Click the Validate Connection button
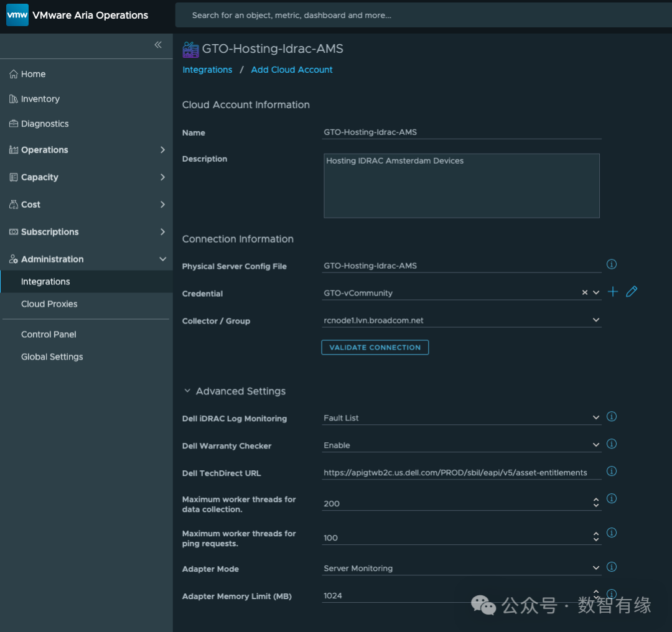This screenshot has width=672, height=632. point(375,347)
